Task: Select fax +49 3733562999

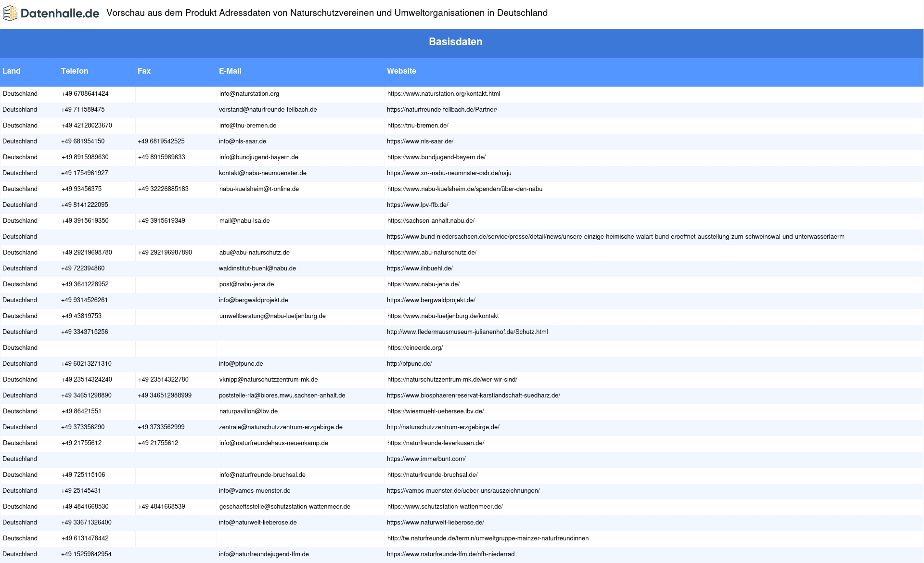Action: pos(161,427)
